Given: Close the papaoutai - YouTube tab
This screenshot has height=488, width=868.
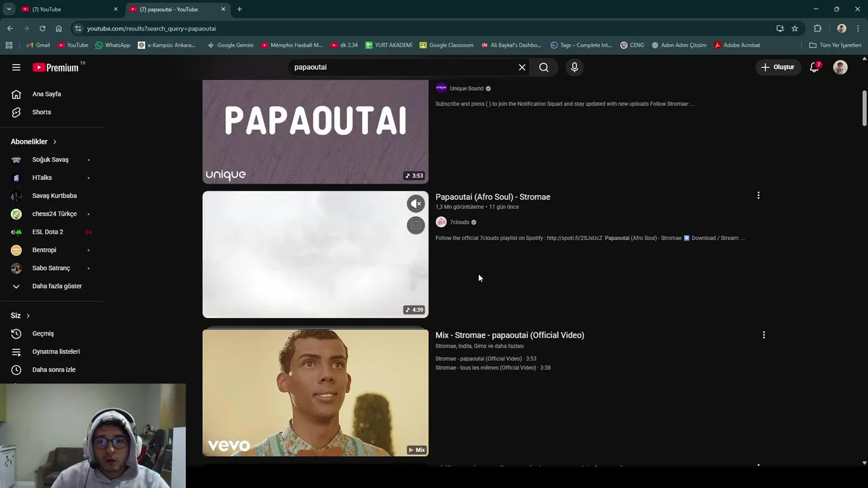Looking at the screenshot, I should click(223, 9).
